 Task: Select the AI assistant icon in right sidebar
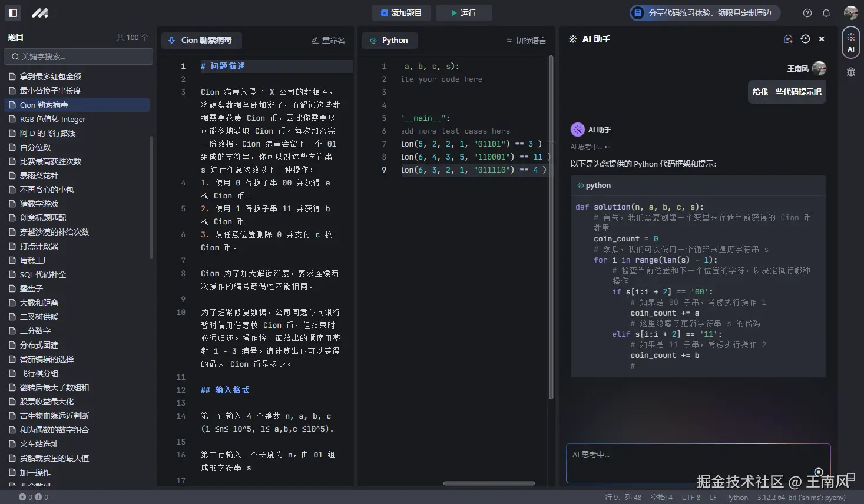850,42
